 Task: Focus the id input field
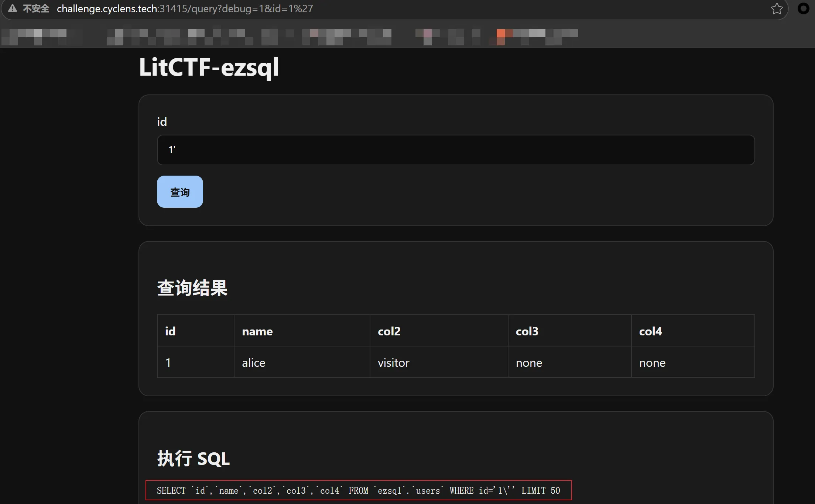(456, 150)
